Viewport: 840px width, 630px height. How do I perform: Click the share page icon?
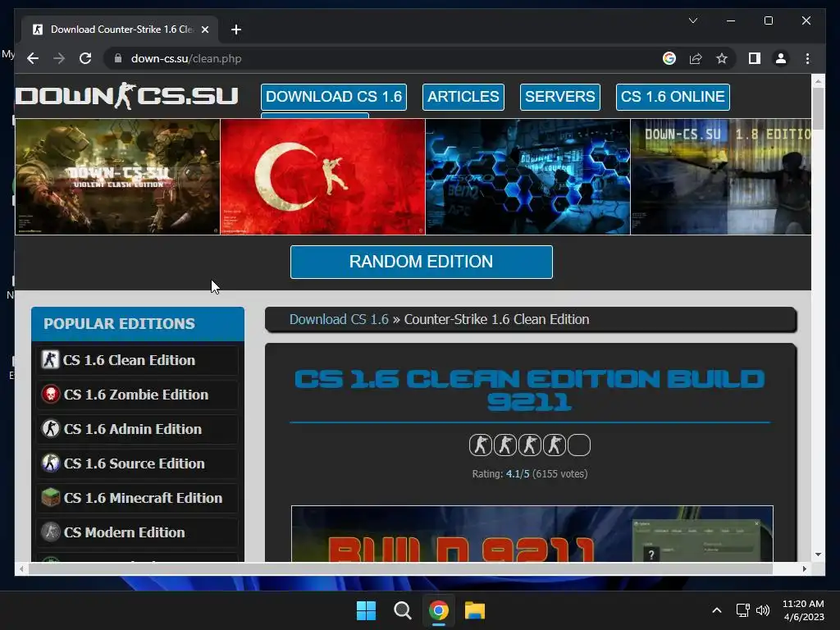coord(696,58)
